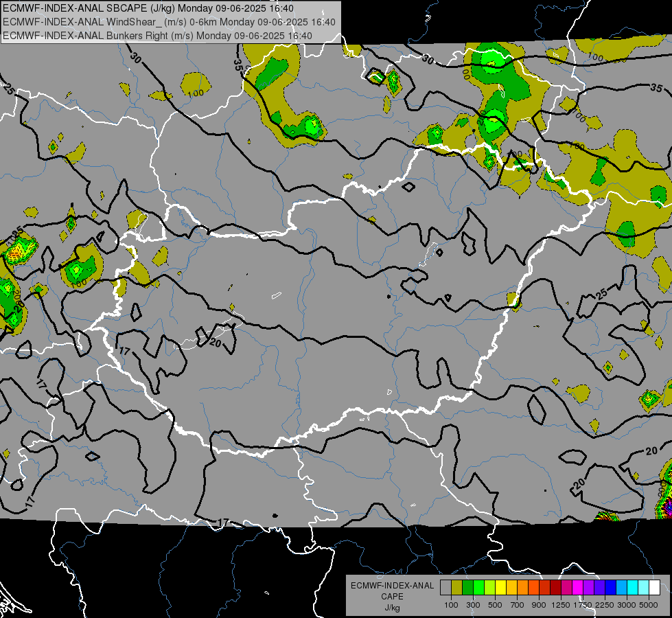Click the 300 value on legend scale
This screenshot has width=672, height=618.
473,605
